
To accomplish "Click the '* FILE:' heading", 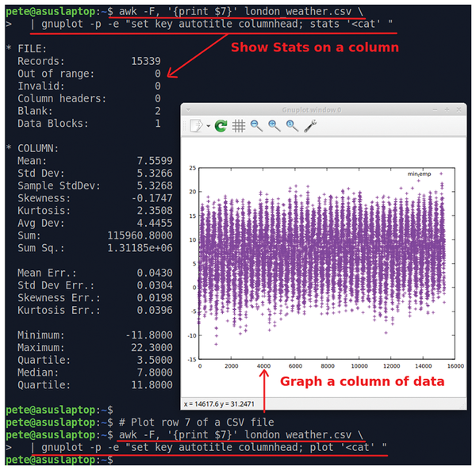I will click(x=26, y=49).
